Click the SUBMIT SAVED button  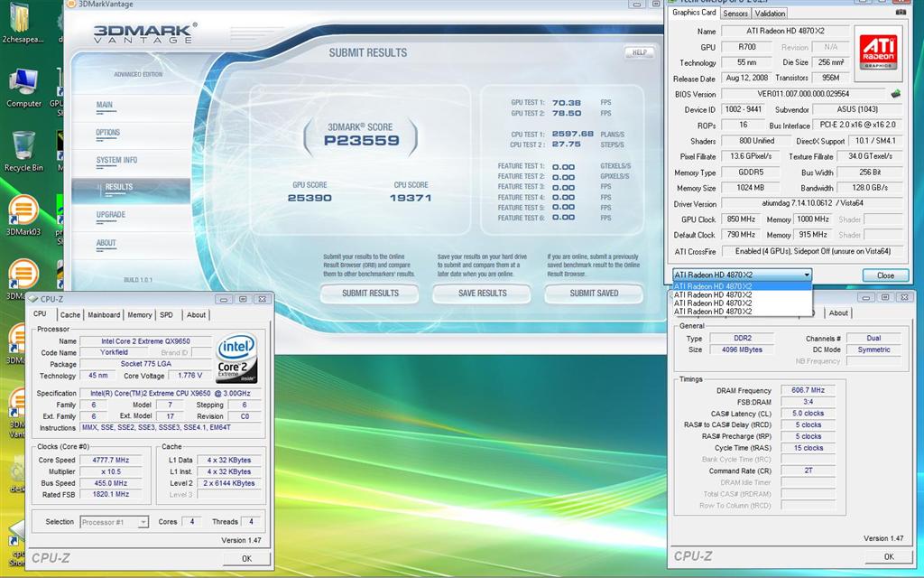594,294
